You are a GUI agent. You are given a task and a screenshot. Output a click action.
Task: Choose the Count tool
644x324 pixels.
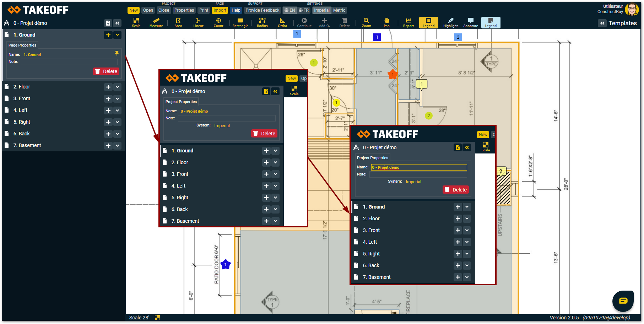point(218,22)
